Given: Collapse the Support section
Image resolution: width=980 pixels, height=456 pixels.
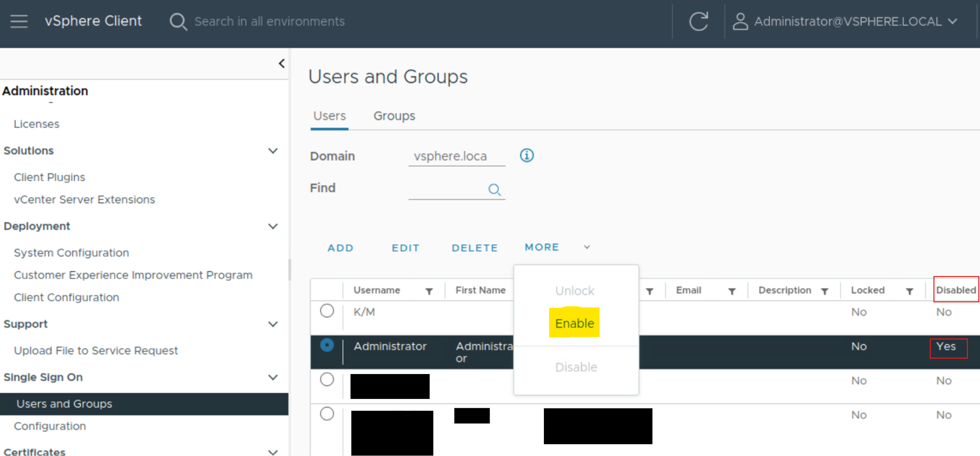Looking at the screenshot, I should tap(273, 324).
